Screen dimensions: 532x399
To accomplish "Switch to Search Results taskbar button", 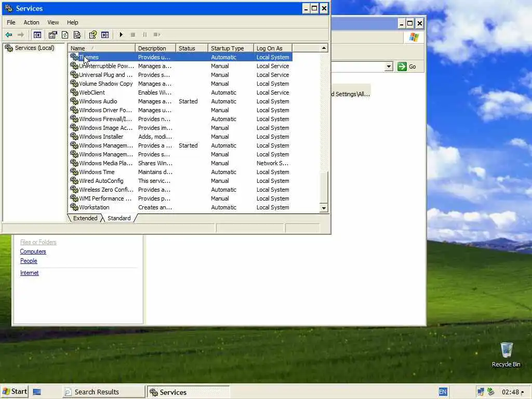I will (104, 392).
